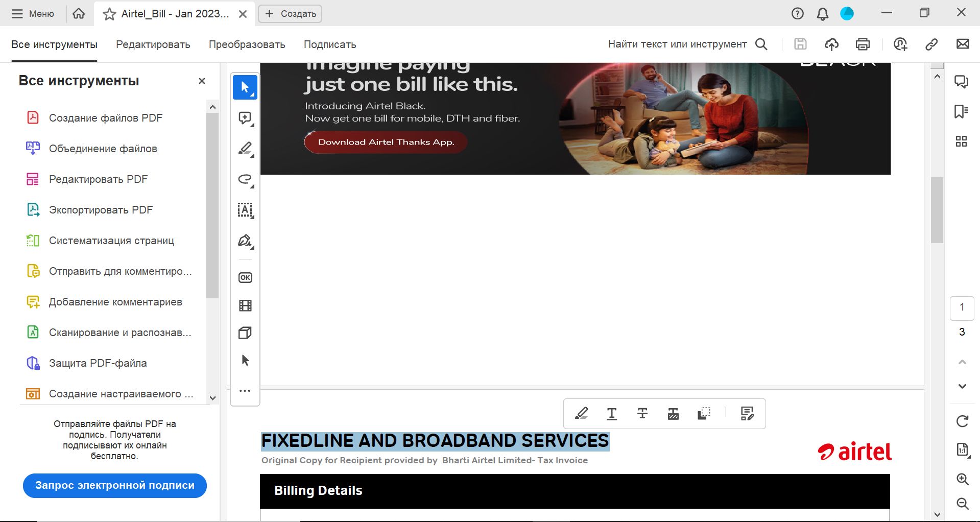Click Download Airtel Thanks App button
980x522 pixels.
pyautogui.click(x=386, y=142)
